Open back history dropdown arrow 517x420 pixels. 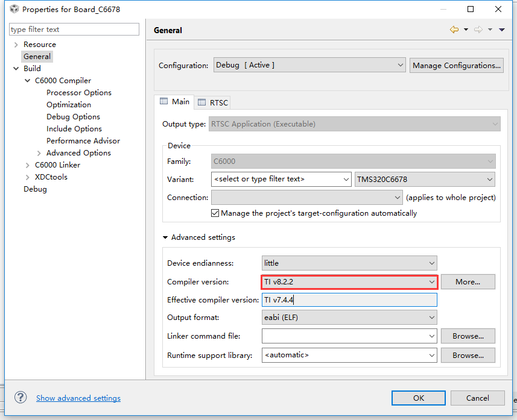tap(466, 30)
